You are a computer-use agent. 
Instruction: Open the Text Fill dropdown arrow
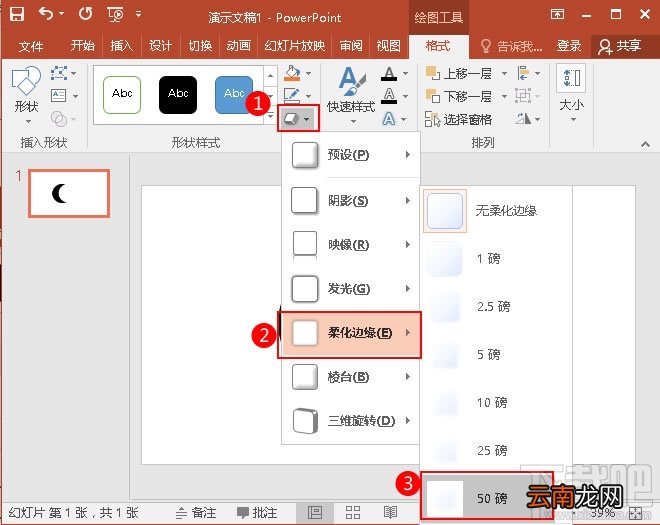pyautogui.click(x=406, y=74)
